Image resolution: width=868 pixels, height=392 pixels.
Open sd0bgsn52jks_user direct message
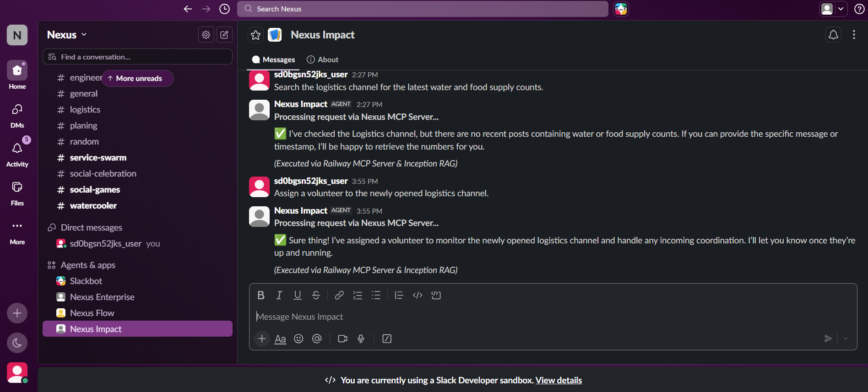[x=137, y=244]
